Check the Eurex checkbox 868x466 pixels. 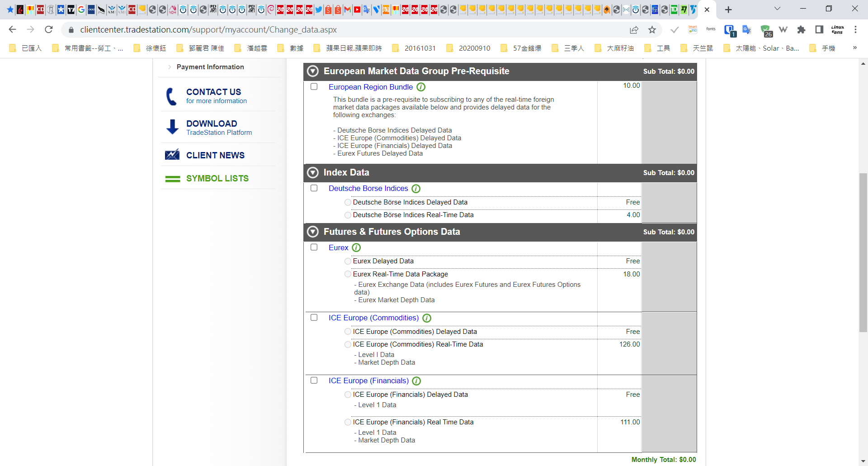point(314,247)
